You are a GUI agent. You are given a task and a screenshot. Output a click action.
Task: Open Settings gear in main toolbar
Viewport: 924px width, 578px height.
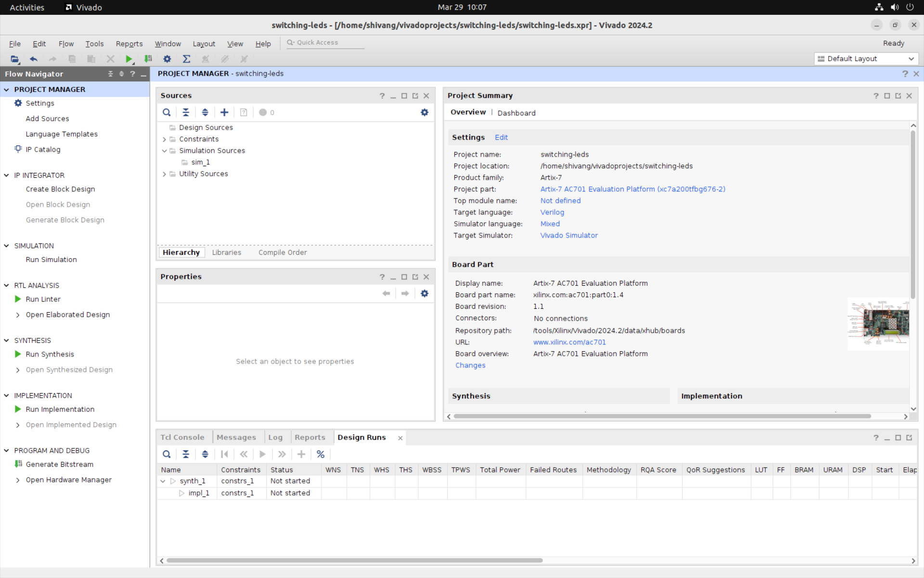[167, 59]
